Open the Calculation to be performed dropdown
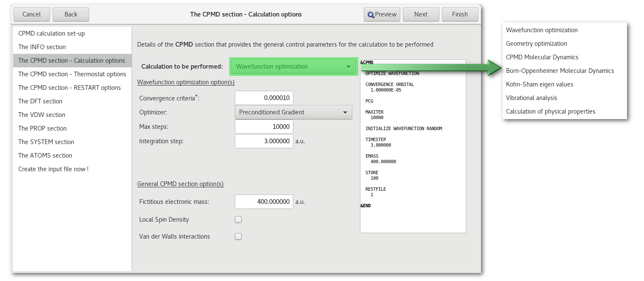 (293, 67)
